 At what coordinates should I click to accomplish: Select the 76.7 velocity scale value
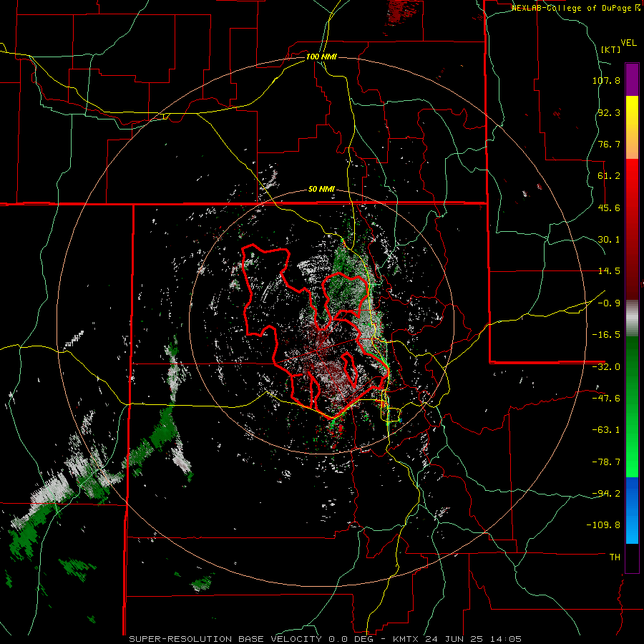609,144
